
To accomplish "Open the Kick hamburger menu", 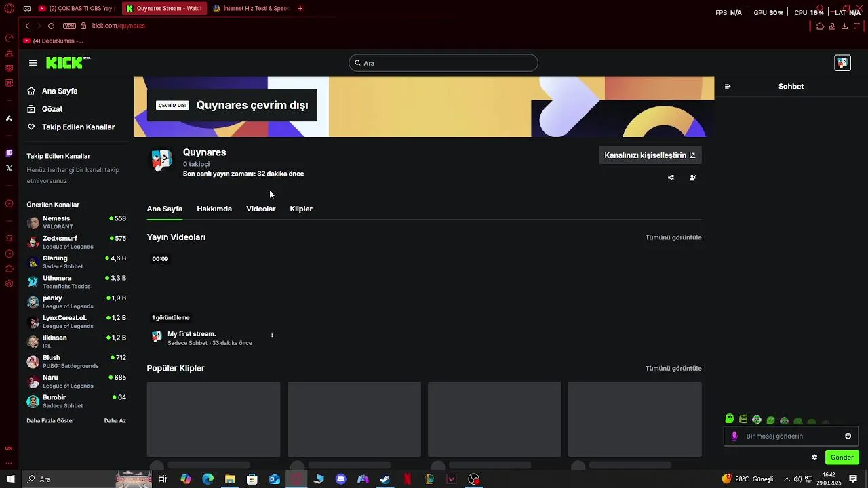I will tap(33, 63).
